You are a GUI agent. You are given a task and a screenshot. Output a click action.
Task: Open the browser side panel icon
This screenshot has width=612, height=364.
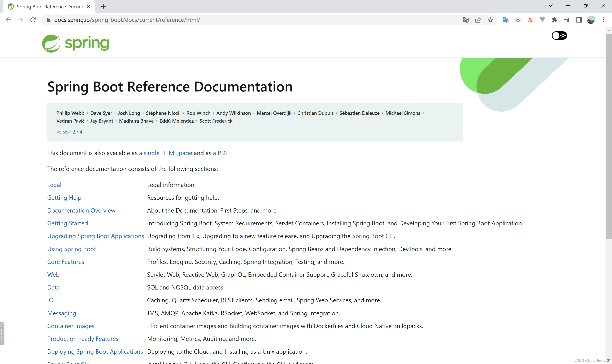(x=579, y=20)
